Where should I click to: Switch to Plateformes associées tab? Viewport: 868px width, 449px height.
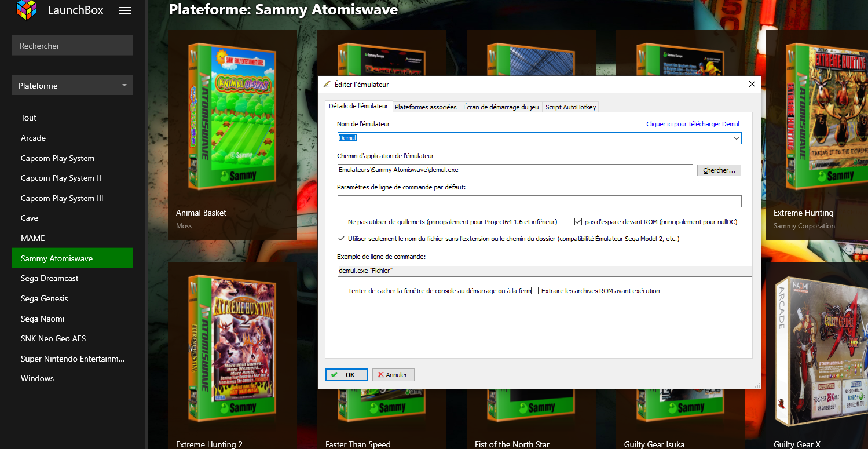426,107
